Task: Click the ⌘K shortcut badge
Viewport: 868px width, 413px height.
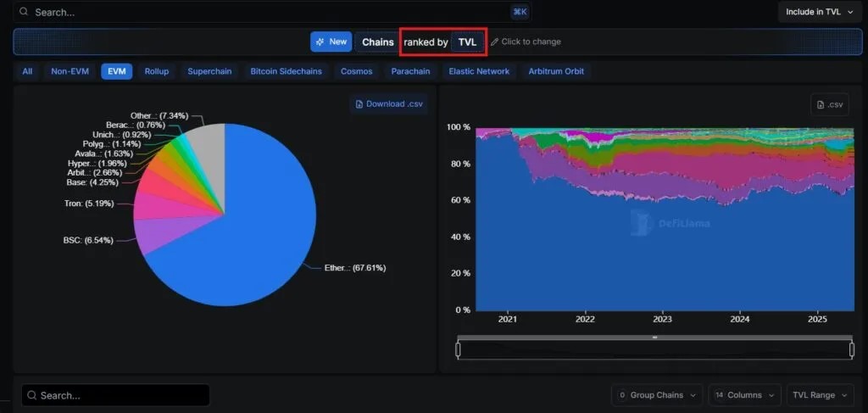Action: [520, 12]
